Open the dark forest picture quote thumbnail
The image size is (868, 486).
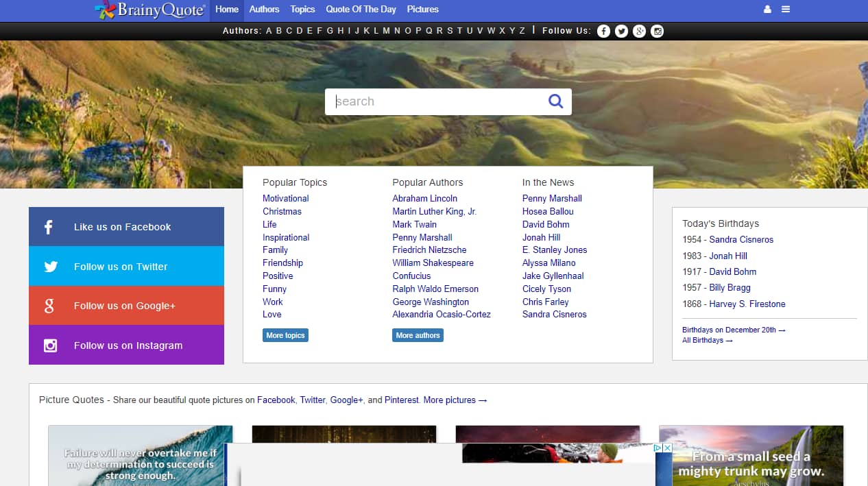pos(344,434)
